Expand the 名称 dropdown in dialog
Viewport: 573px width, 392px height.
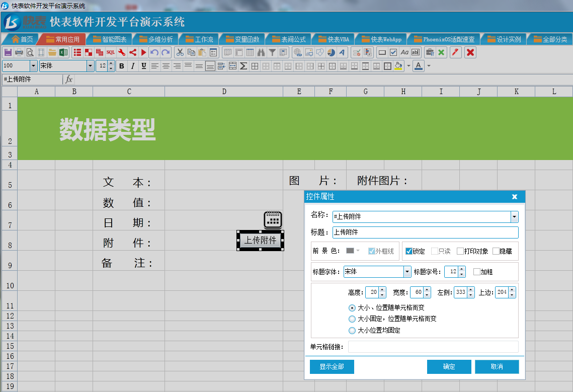(x=514, y=217)
